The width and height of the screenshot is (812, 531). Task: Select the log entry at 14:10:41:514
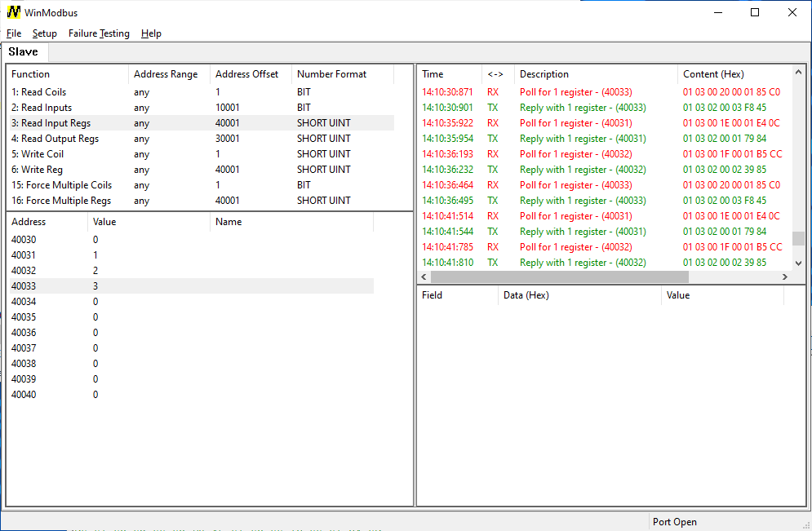point(605,216)
